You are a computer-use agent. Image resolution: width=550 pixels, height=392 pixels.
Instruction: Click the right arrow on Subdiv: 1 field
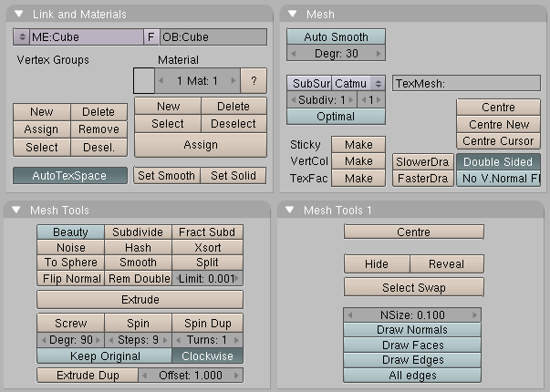(351, 100)
